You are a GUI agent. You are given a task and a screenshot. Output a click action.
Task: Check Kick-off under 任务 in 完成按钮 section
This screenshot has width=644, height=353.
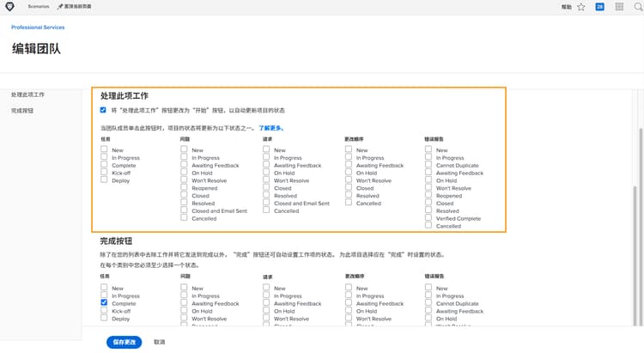point(104,310)
